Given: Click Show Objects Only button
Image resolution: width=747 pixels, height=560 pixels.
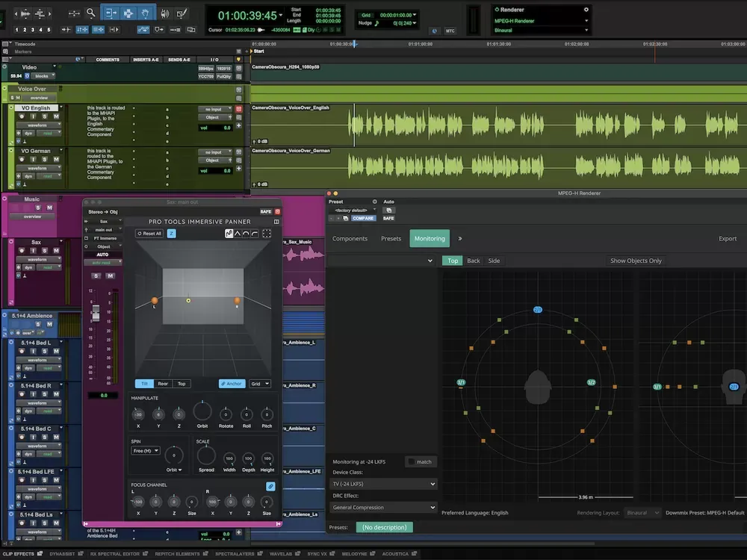Looking at the screenshot, I should coord(636,261).
